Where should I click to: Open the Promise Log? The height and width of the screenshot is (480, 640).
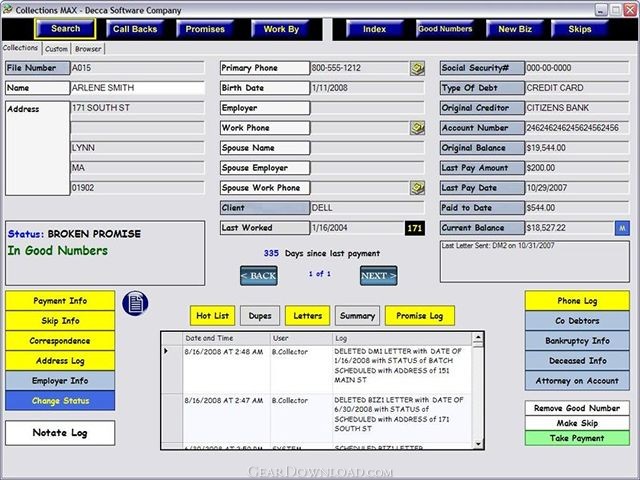pyautogui.click(x=420, y=316)
